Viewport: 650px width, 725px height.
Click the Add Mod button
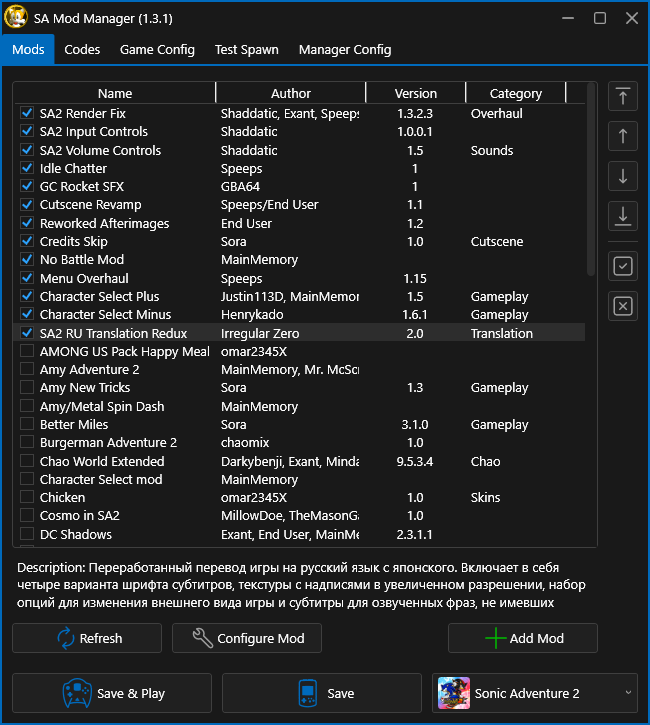click(x=522, y=638)
